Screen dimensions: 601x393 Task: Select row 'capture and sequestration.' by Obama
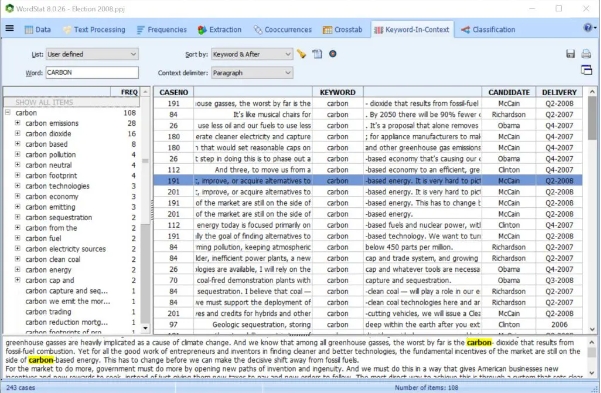point(368,280)
